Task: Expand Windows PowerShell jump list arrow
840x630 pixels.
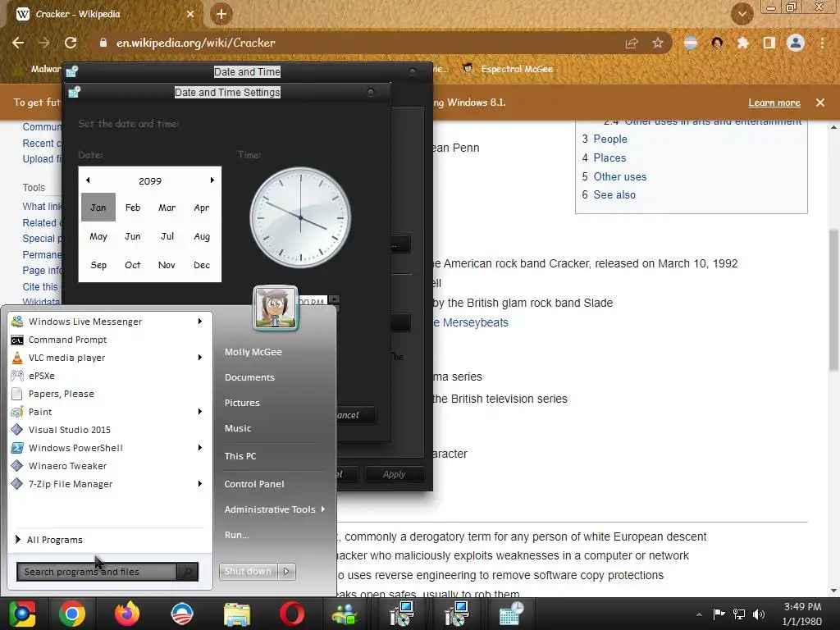Action: tap(200, 448)
